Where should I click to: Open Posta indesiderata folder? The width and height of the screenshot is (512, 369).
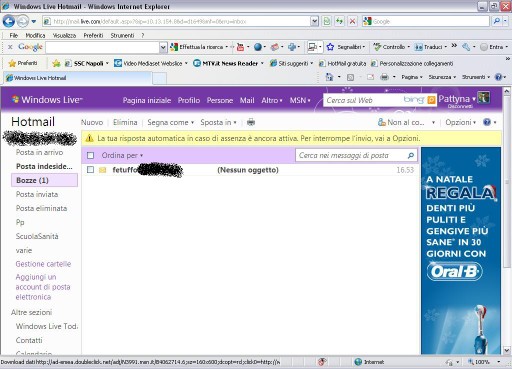44,166
